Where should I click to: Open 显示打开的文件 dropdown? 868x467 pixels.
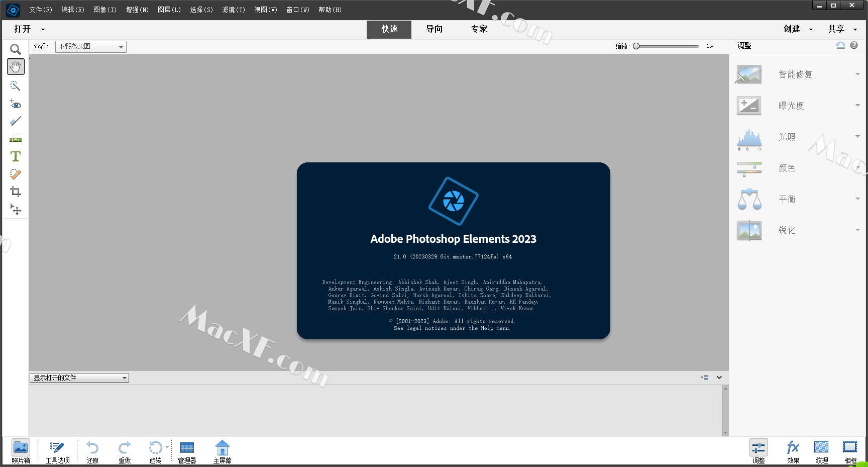(79, 378)
